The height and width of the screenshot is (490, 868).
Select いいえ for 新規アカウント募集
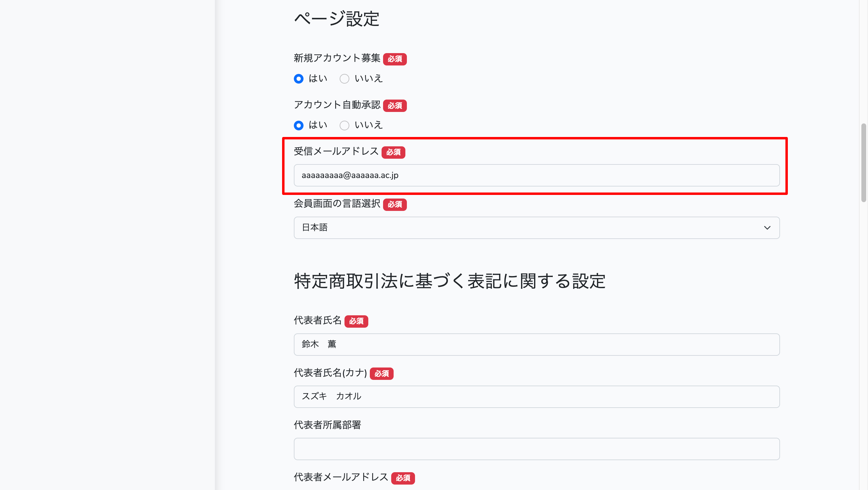[x=344, y=78]
